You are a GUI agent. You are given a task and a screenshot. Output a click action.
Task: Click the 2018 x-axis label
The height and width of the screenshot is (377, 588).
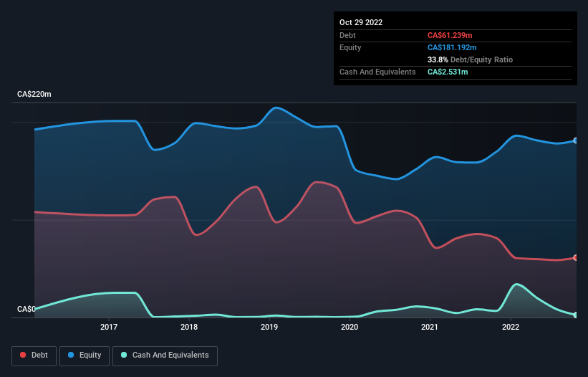tap(189, 327)
